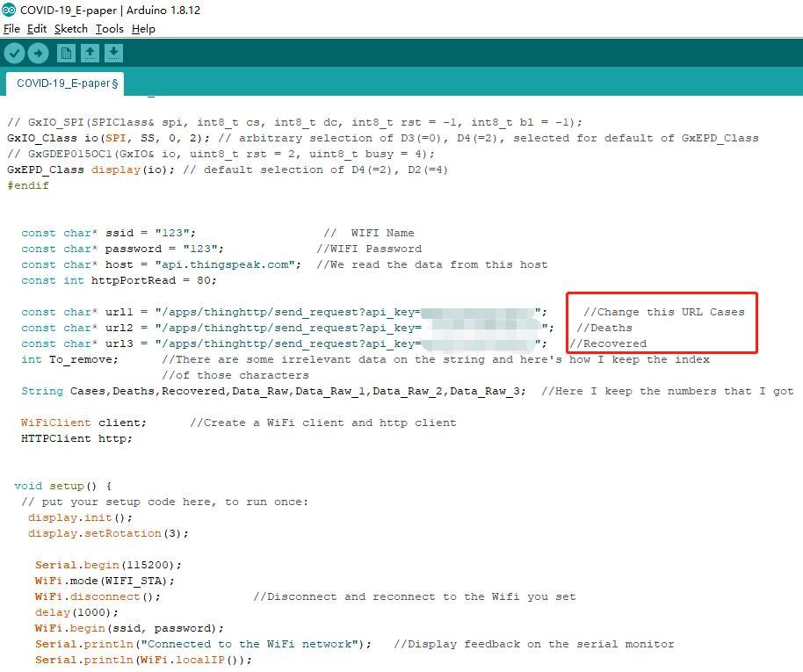Click the WiFi.disconnect() line
The width and height of the screenshot is (803, 672).
click(x=98, y=597)
